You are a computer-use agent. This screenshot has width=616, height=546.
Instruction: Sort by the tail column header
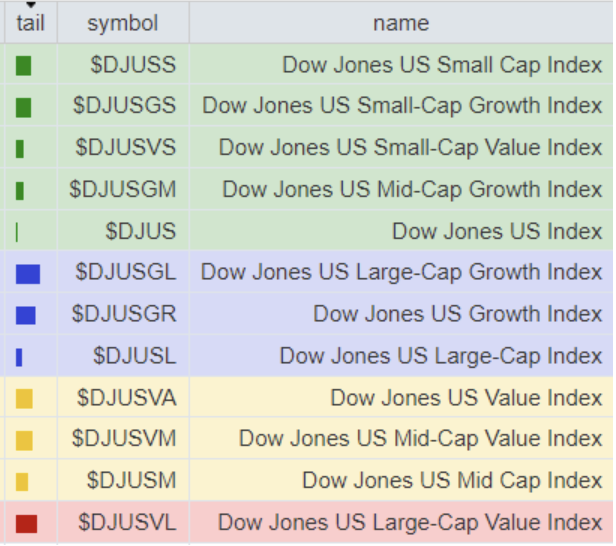click(x=31, y=23)
